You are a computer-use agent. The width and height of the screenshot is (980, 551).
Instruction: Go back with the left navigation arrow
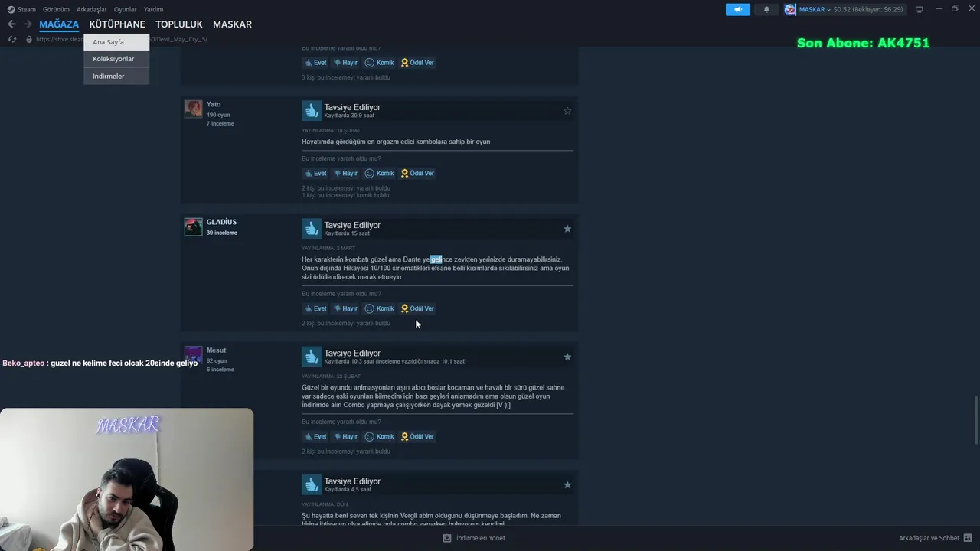pos(11,24)
